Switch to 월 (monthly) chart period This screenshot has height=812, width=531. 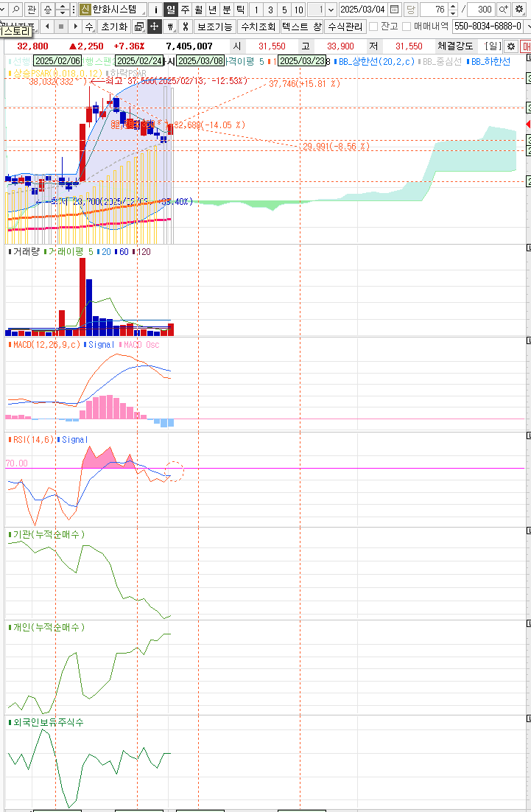199,10
